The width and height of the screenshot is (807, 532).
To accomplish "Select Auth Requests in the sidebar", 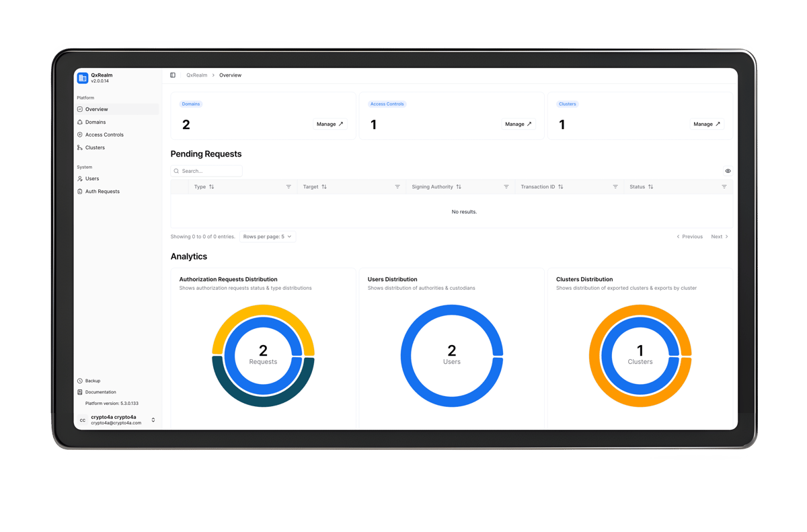I will [x=102, y=192].
